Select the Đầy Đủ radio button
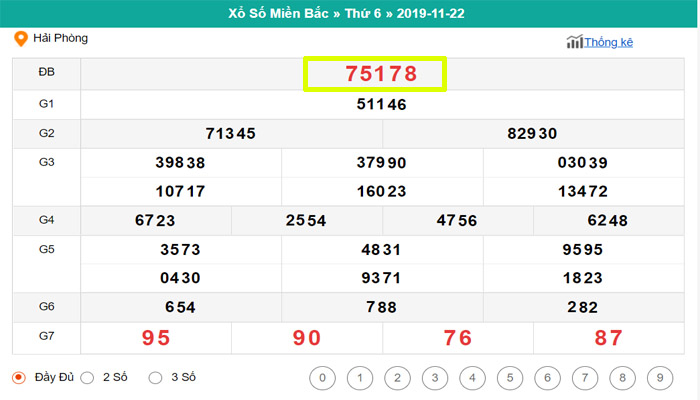This screenshot has width=700, height=400. [19, 377]
